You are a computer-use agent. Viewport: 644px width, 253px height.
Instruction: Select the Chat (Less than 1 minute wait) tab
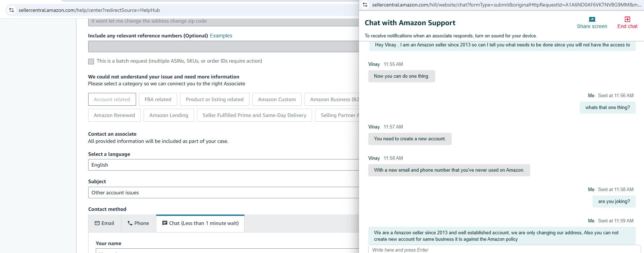point(200,223)
